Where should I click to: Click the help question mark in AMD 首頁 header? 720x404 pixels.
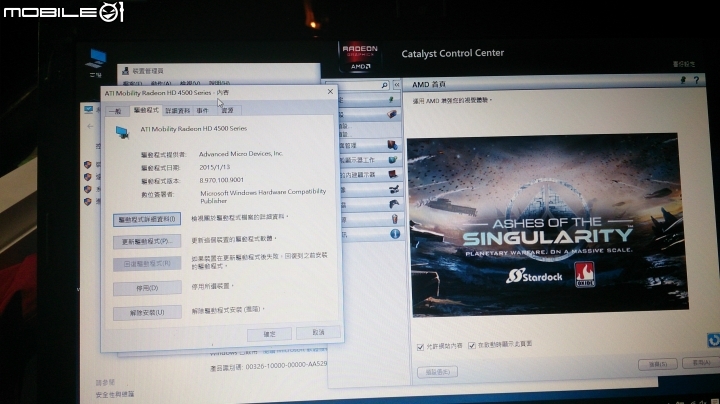[696, 80]
